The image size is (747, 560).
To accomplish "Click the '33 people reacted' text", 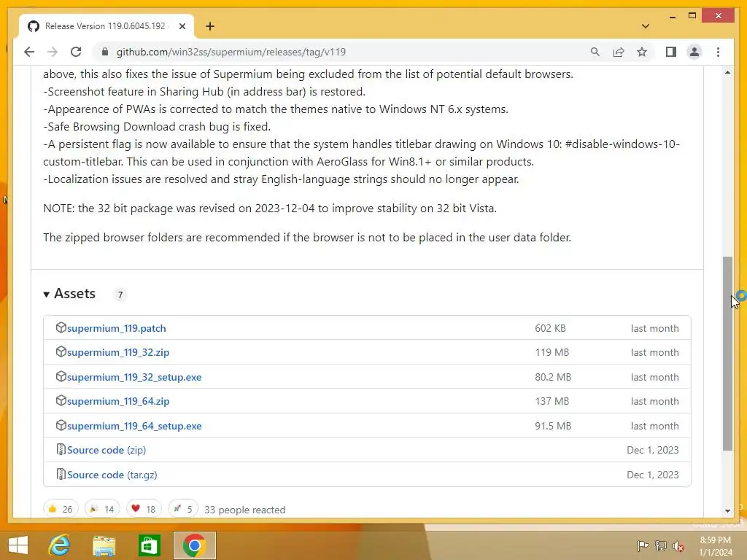I will (245, 510).
